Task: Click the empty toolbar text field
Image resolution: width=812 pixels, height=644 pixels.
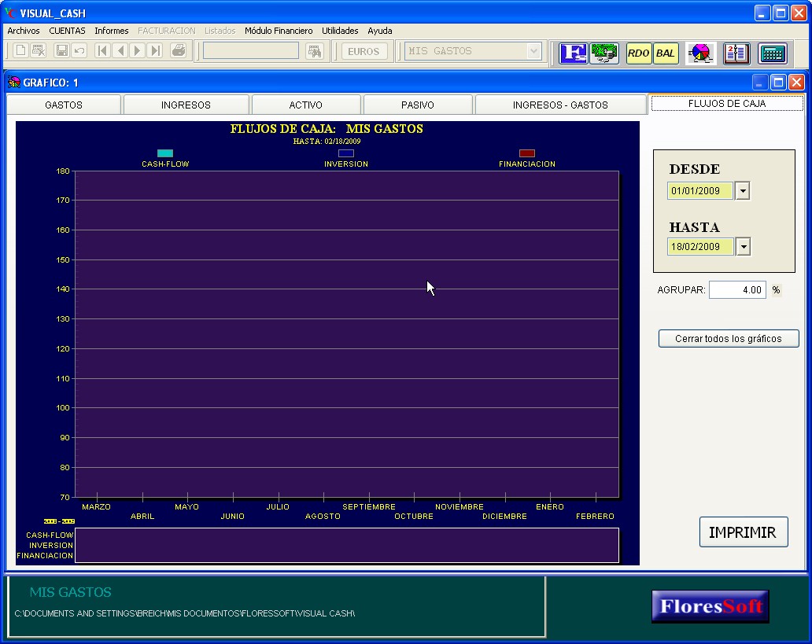Action: click(x=251, y=51)
